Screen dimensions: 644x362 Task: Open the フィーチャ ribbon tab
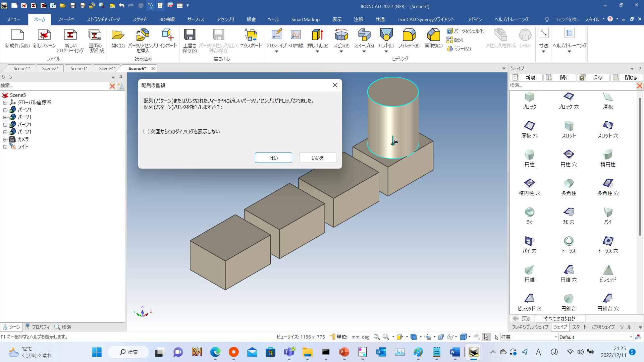tap(66, 19)
